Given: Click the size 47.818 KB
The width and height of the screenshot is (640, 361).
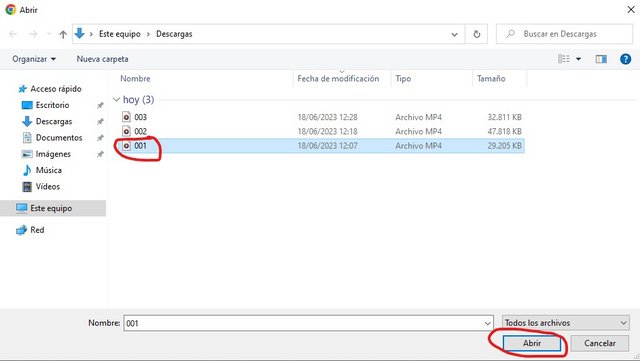Looking at the screenshot, I should [x=504, y=131].
